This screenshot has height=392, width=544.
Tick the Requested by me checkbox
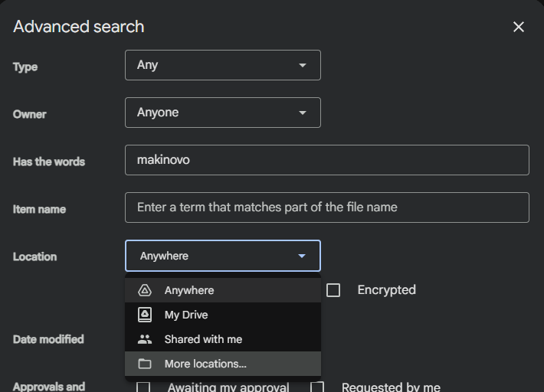[x=317, y=387]
